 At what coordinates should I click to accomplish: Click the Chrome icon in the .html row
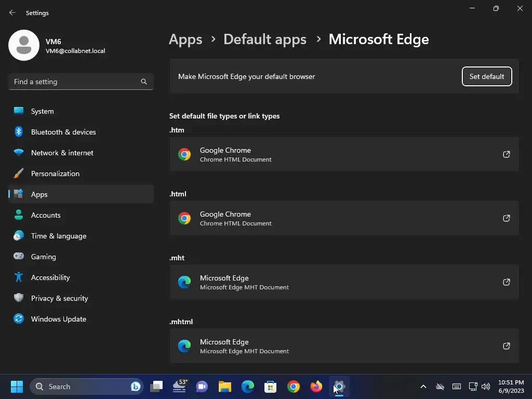click(184, 218)
